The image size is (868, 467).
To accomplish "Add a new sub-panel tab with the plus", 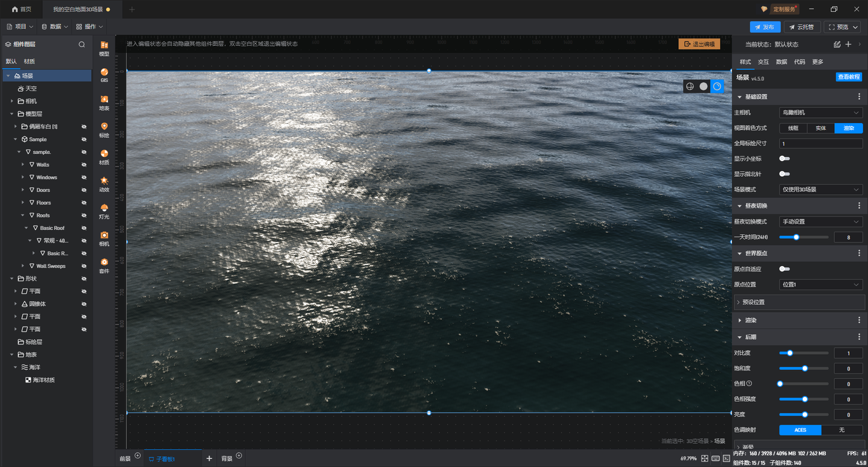I will tap(209, 459).
